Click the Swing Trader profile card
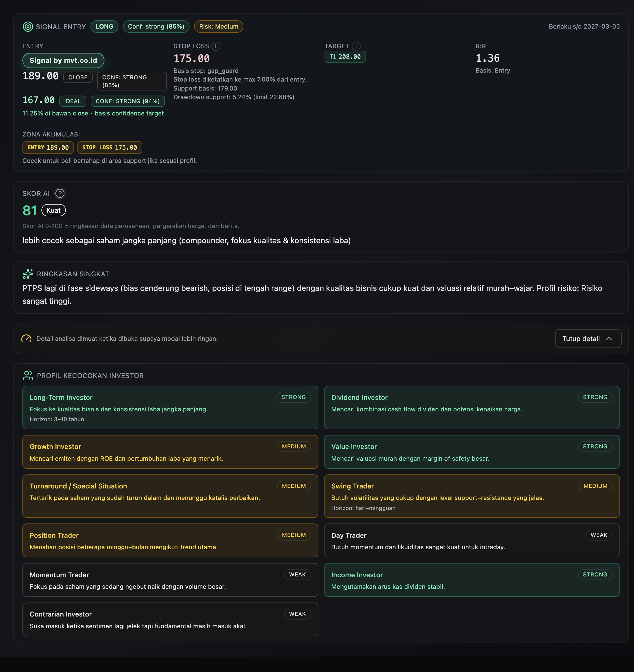The image size is (634, 672). pyautogui.click(x=472, y=496)
